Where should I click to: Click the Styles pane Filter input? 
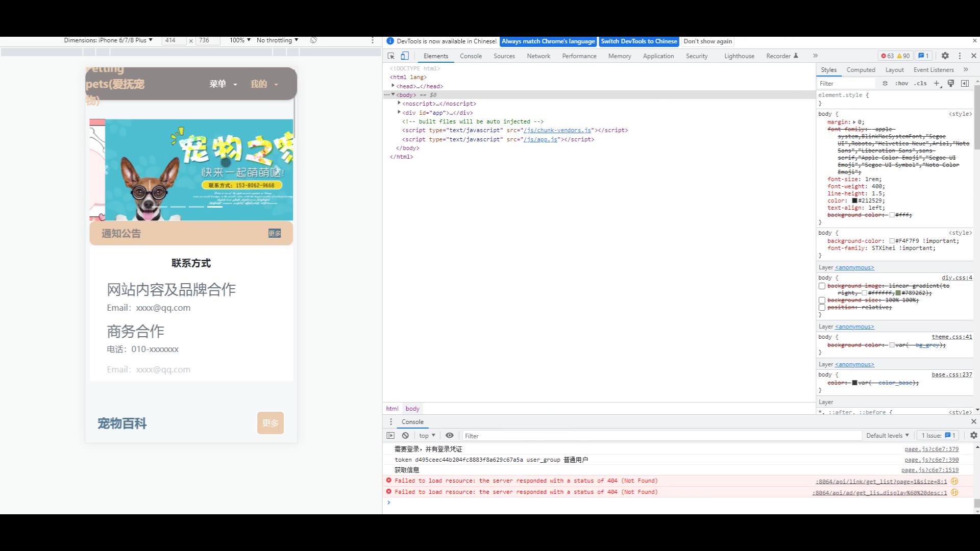point(847,84)
